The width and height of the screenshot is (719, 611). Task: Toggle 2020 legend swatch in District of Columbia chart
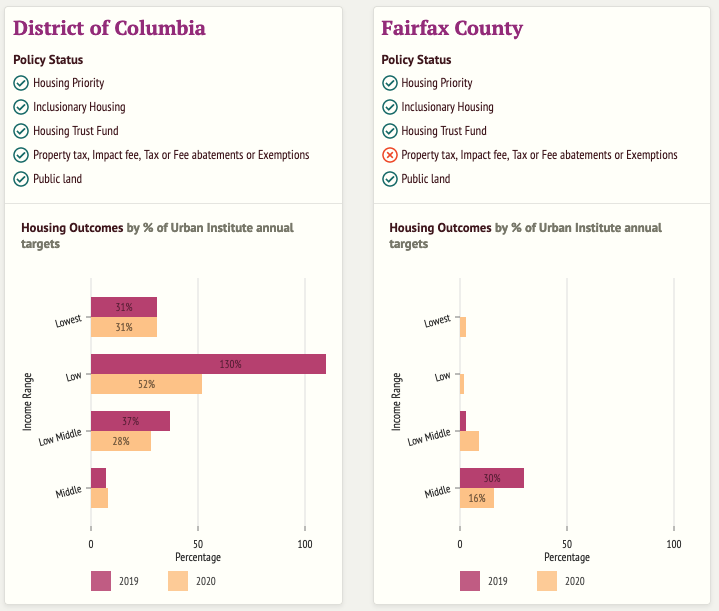point(178,581)
